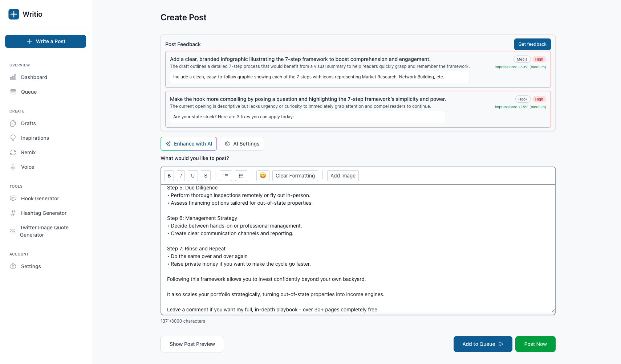The image size is (621, 364).
Task: Insert a bulleted list
Action: tap(226, 175)
